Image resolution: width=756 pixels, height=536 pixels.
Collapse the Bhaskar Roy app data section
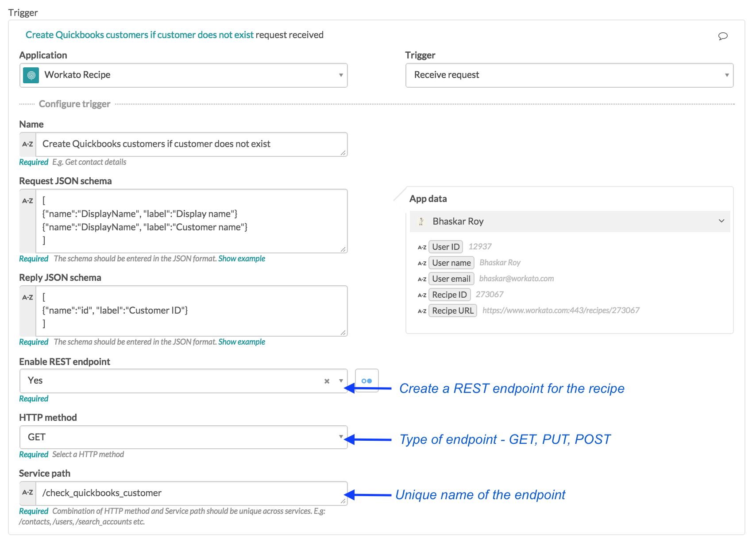pos(721,221)
